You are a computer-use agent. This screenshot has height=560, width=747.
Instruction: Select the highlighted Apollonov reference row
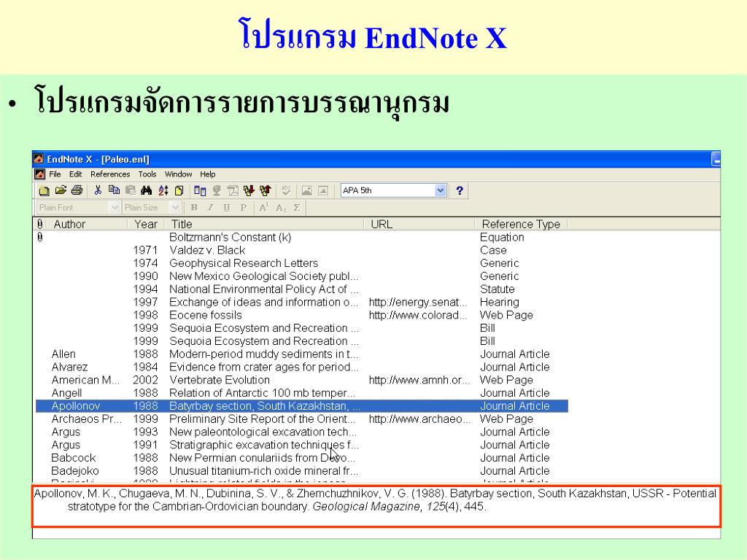(x=302, y=405)
